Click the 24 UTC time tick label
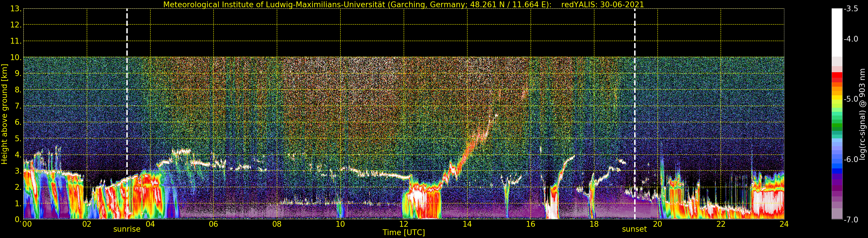The image size is (868, 238). 784,224
